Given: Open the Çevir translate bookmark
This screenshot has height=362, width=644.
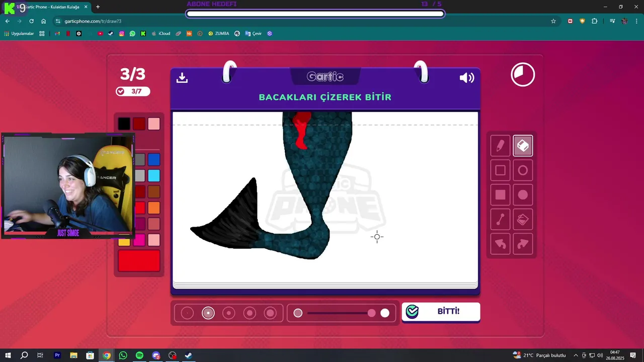Looking at the screenshot, I should click(x=254, y=34).
